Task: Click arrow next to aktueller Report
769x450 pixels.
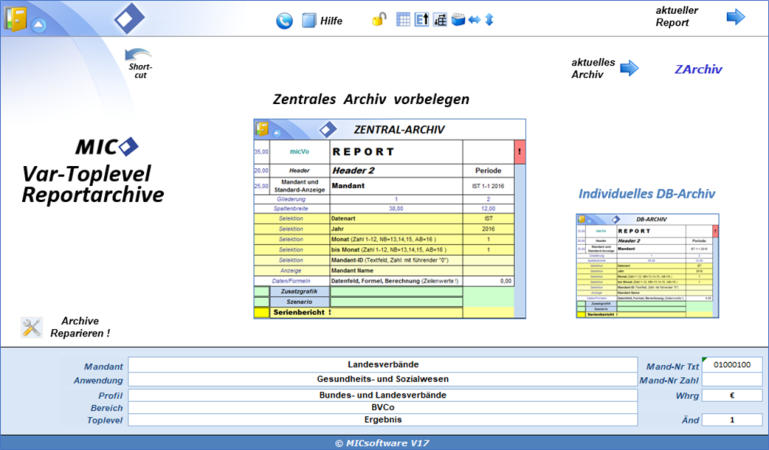Action: click(736, 16)
